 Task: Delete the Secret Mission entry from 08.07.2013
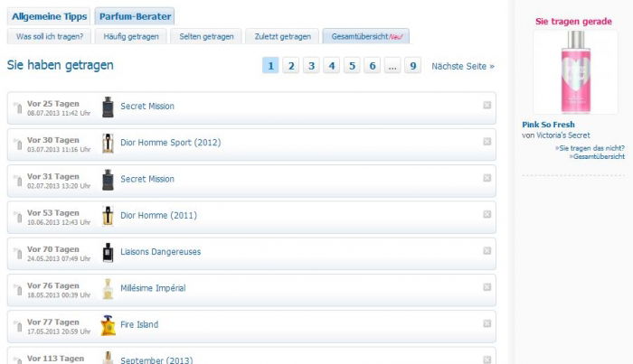click(x=487, y=105)
